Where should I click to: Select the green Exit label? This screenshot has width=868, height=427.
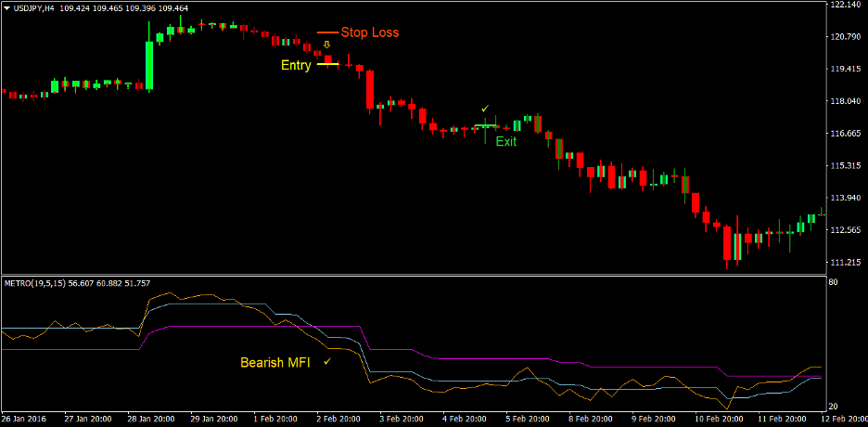tap(506, 142)
